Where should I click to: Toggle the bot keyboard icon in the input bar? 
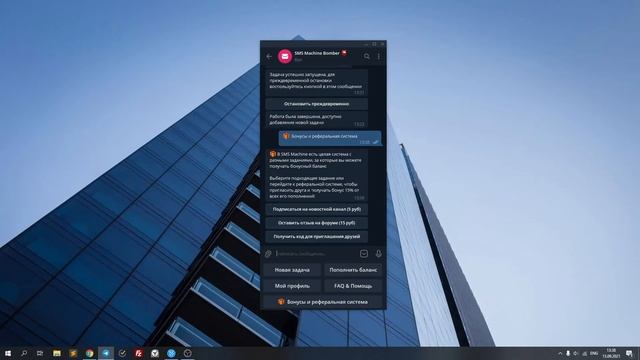364,253
